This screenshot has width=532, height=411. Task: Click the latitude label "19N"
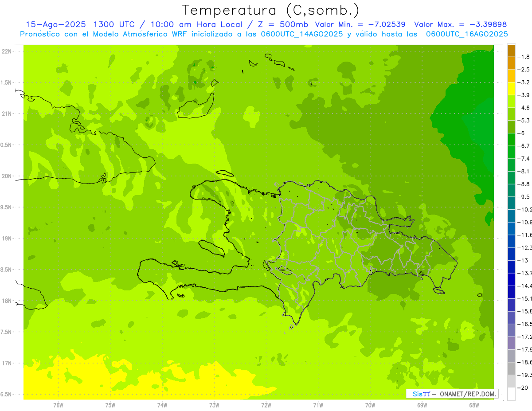(x=6, y=239)
